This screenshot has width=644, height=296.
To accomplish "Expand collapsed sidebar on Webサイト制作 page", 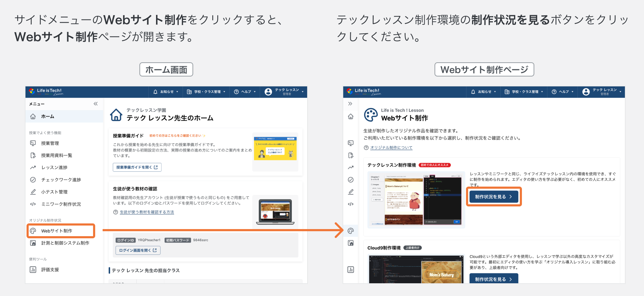I will click(350, 104).
